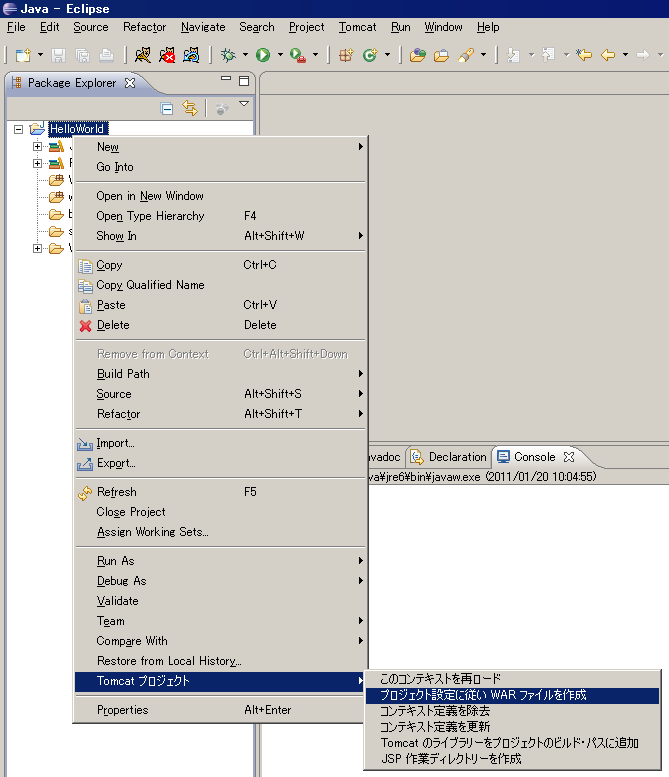Open the New Java Class dropdown arrow
The height and width of the screenshot is (777, 669).
click(387, 55)
